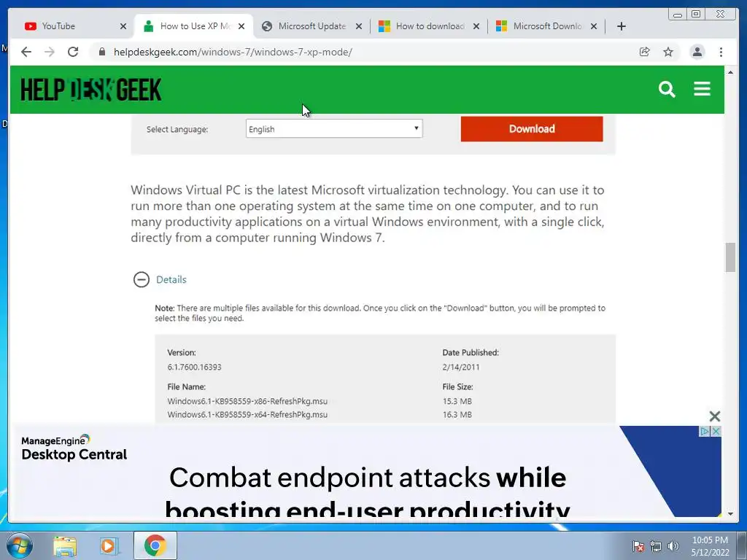
Task: Open the Help Desk Geek hamburger menu
Action: [x=702, y=88]
